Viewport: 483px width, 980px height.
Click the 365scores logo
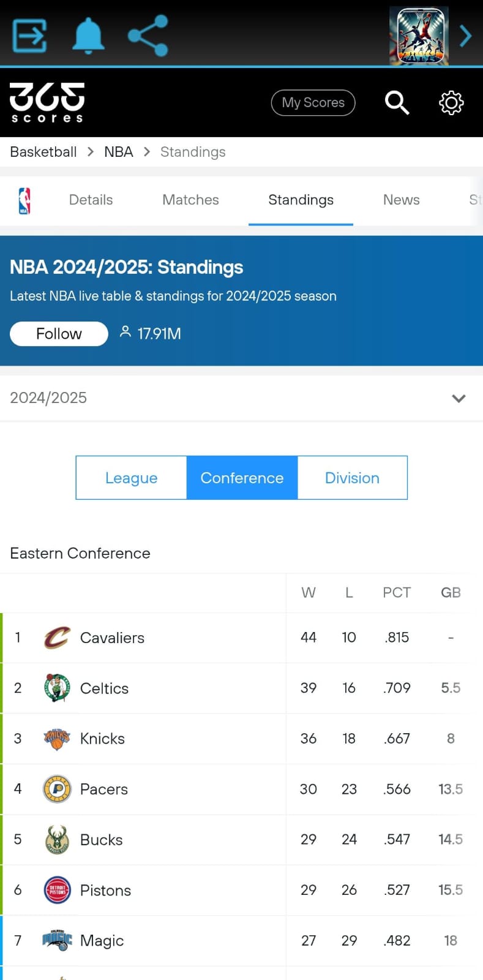pyautogui.click(x=47, y=102)
